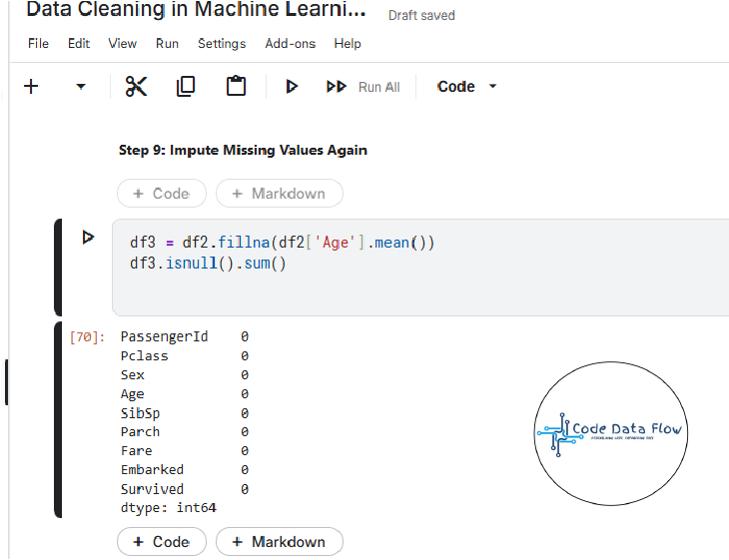Image resolution: width=729 pixels, height=560 pixels.
Task: Add a Code cell above the cell
Action: 162,194
